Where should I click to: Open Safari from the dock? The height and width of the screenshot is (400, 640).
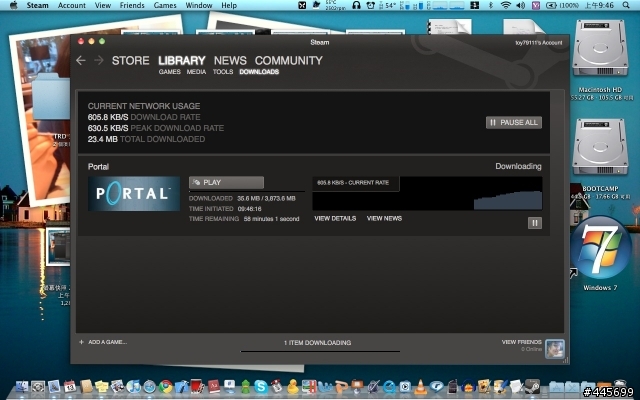[x=149, y=386]
